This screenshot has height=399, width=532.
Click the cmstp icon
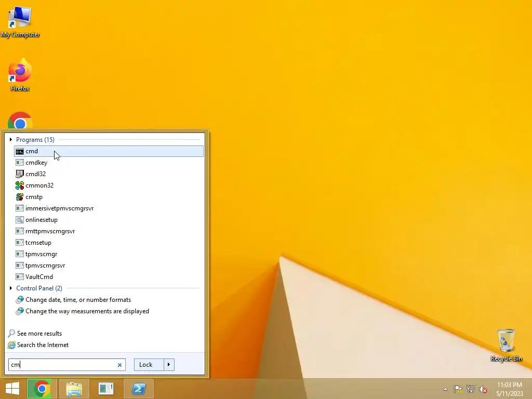(20, 197)
